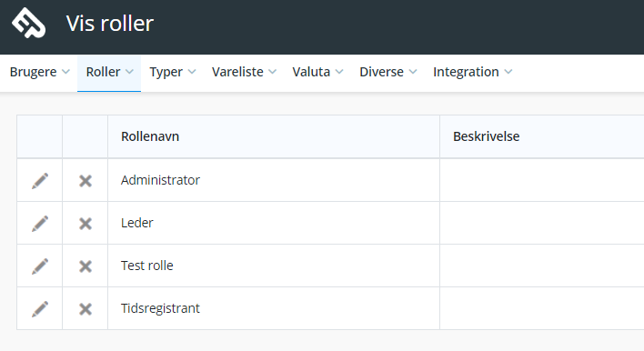The height and width of the screenshot is (351, 644).
Task: Click the app logo in header
Action: click(28, 23)
